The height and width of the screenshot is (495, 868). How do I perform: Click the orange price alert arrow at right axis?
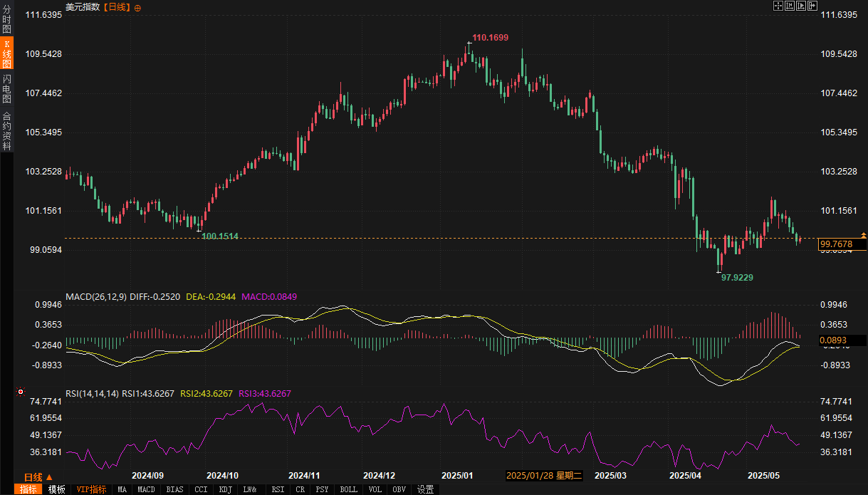[x=864, y=234]
